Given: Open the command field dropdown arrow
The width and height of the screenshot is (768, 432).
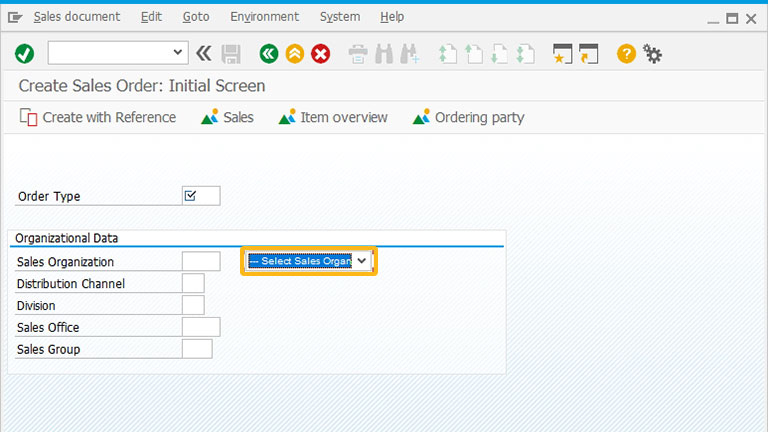Looking at the screenshot, I should [x=177, y=52].
